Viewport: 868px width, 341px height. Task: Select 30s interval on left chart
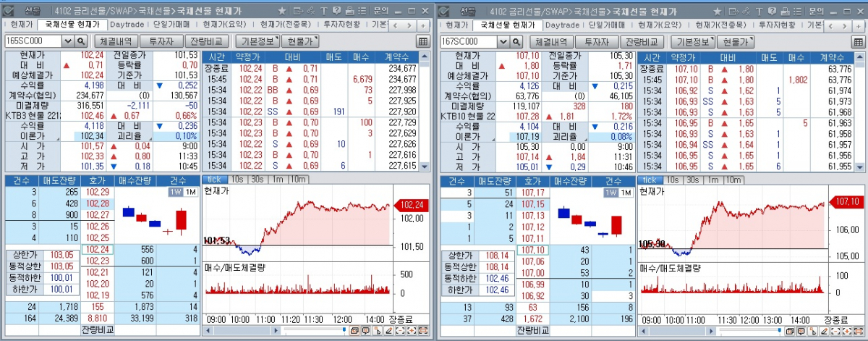(258, 180)
